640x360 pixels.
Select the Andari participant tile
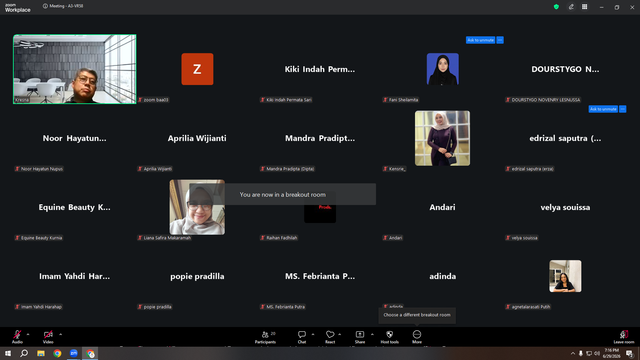point(442,207)
